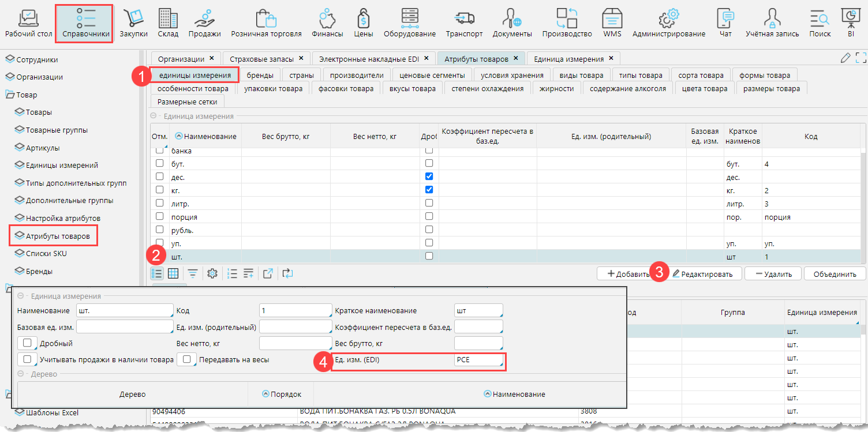Sort by Наименование column header arrow
This screenshot has height=432, width=868.
point(179,136)
